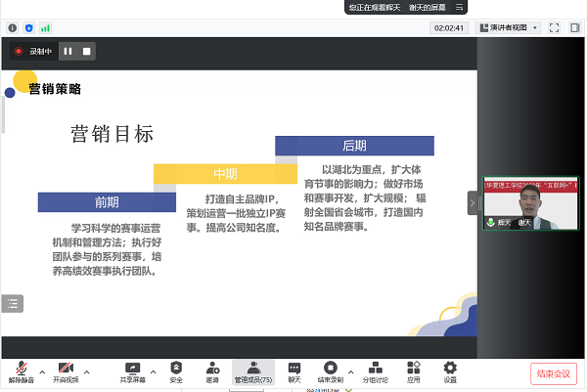Pause the recording
Image resolution: width=587 pixels, height=392 pixels.
(68, 51)
